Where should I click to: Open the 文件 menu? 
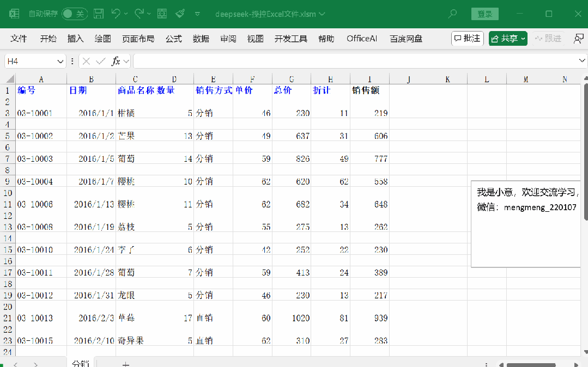[x=19, y=39]
